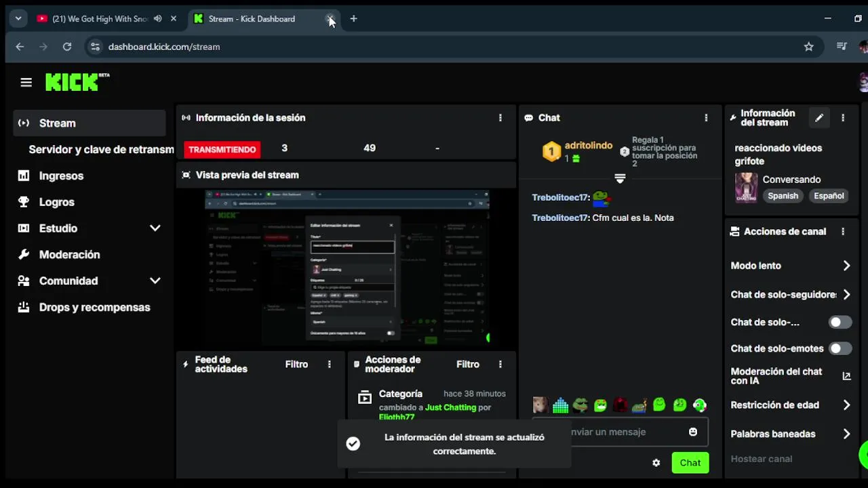Open Feed de actividades three-dot menu
Screen dimensions: 868x488
point(330,365)
